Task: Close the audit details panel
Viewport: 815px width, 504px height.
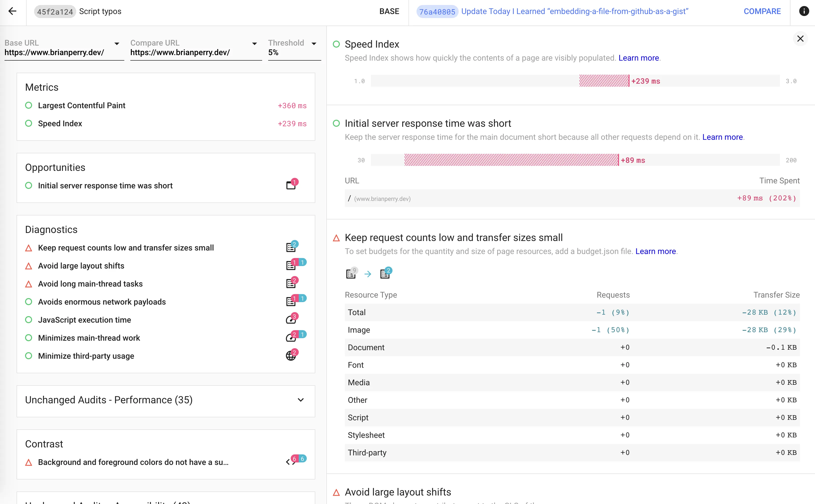Action: click(800, 39)
